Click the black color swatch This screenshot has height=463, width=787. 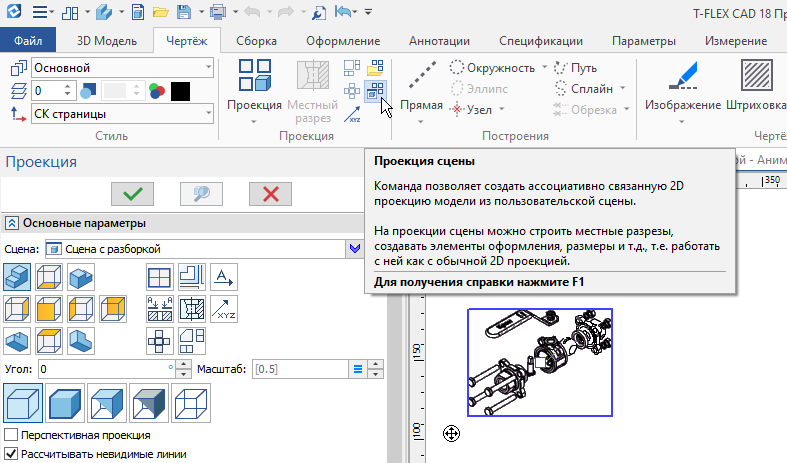[180, 91]
